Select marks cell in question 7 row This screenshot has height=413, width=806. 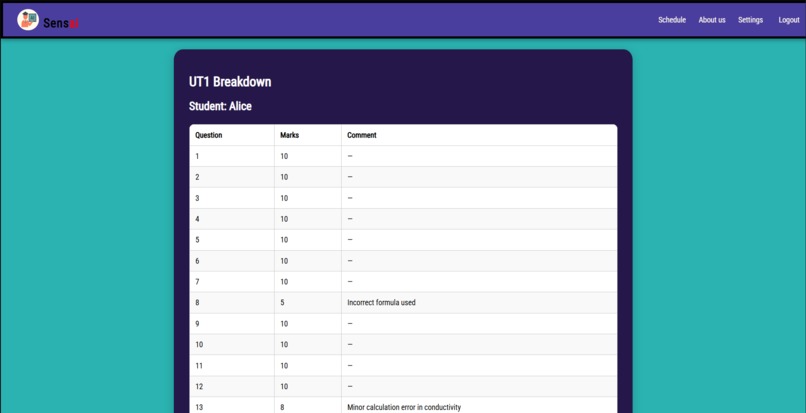308,282
